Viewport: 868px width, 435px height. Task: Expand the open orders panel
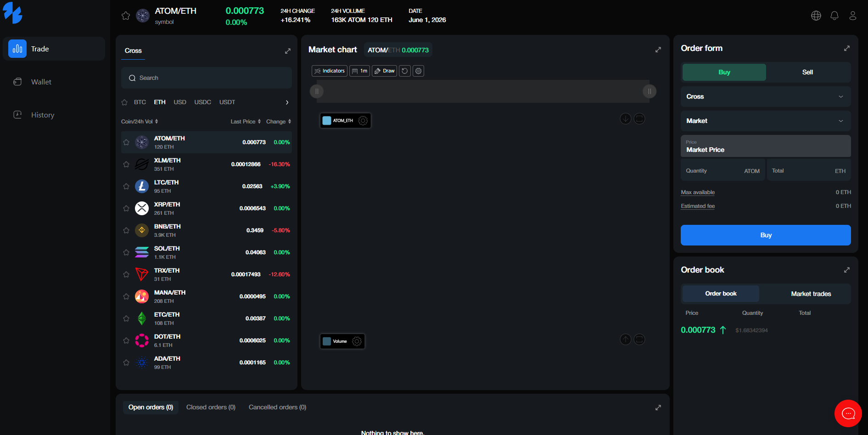coord(658,407)
